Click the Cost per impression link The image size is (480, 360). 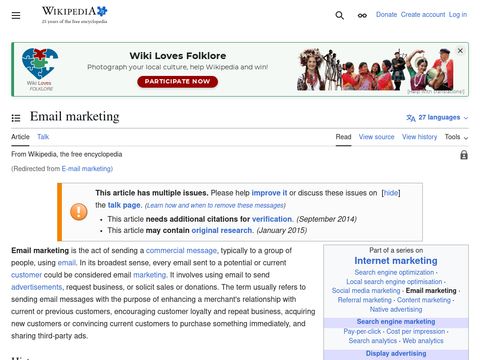[416, 332]
